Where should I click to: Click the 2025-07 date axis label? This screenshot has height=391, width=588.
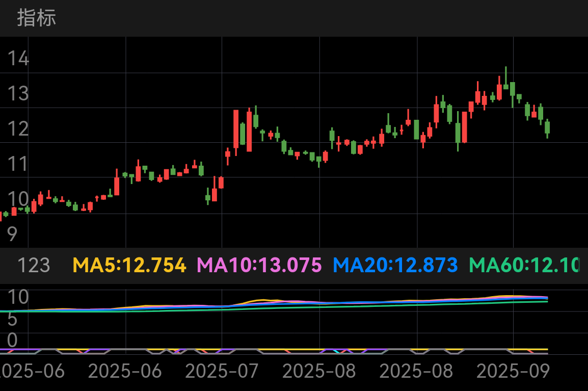click(222, 371)
